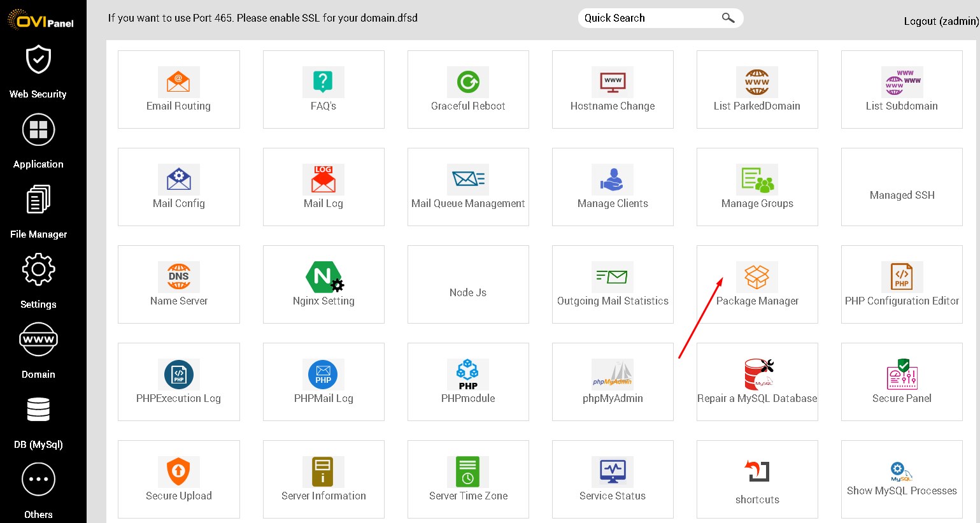Open the Managed SSH panel
980x523 pixels.
tap(902, 187)
